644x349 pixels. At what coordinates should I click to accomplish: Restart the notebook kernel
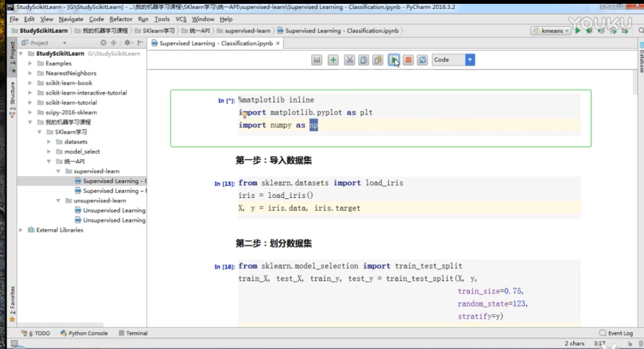(x=422, y=60)
